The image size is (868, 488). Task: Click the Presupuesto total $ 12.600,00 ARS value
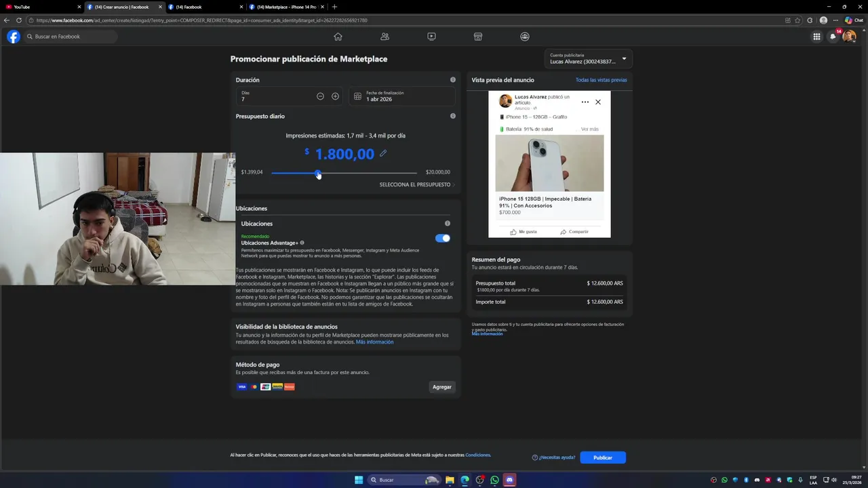click(605, 283)
